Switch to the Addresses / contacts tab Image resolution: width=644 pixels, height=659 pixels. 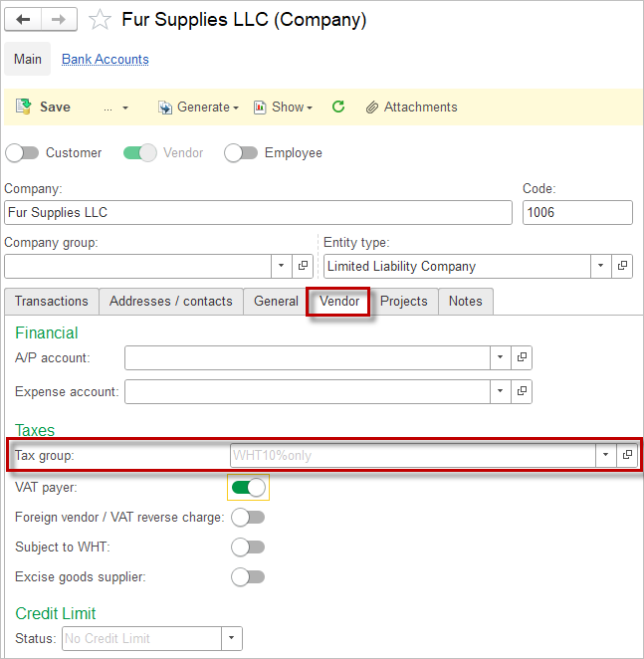click(171, 302)
